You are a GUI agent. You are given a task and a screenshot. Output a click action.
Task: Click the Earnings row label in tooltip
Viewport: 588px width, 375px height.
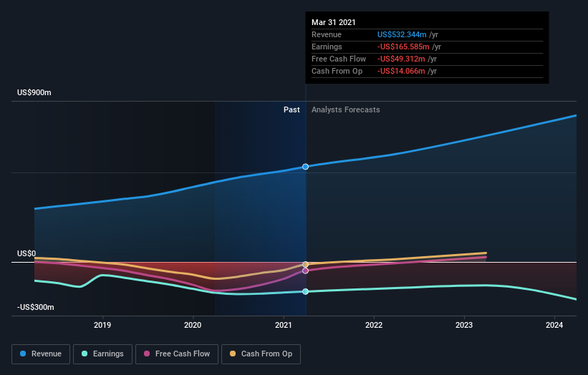click(x=327, y=47)
